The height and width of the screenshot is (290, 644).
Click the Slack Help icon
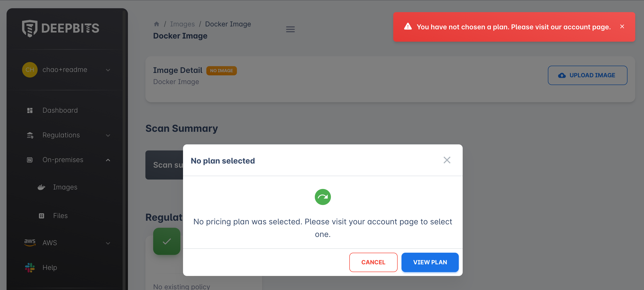click(30, 267)
